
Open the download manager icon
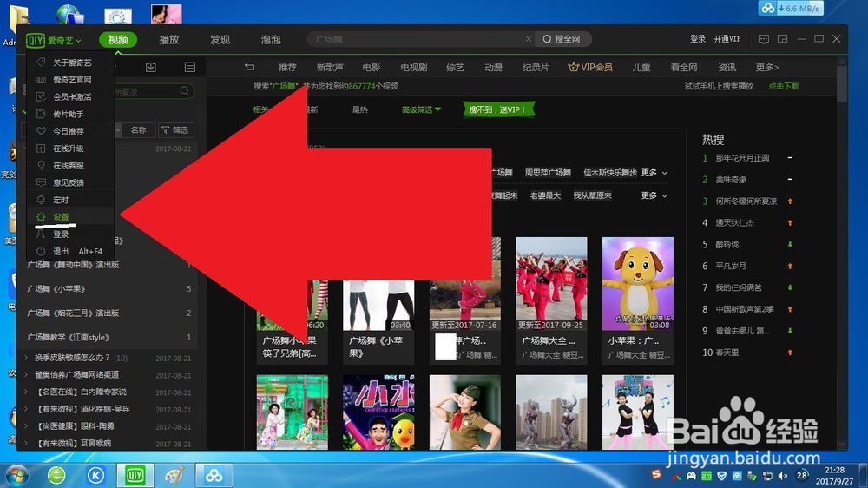click(150, 67)
